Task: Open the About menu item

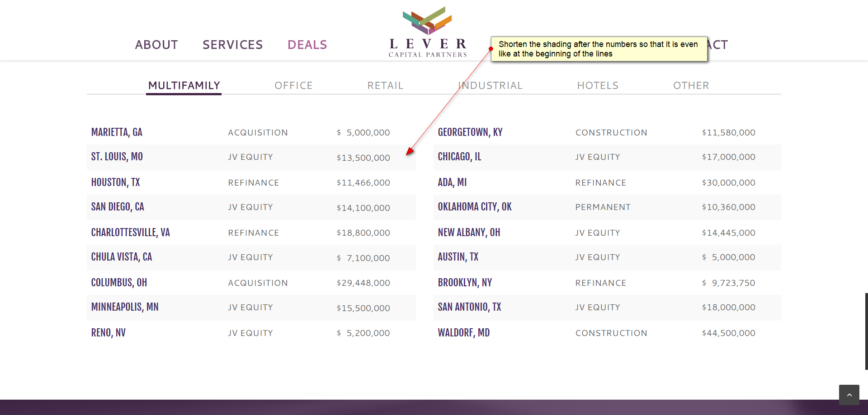Action: [156, 45]
